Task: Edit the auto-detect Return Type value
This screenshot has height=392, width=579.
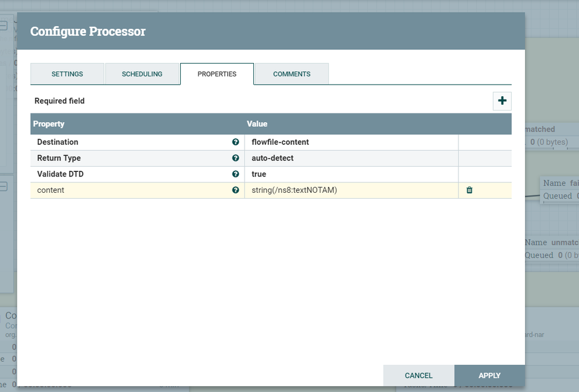Action: (351, 158)
